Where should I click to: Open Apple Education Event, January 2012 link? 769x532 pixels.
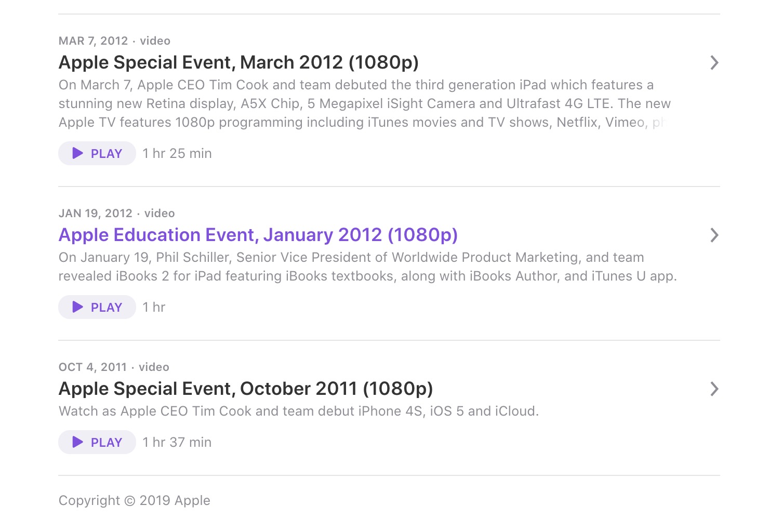point(258,235)
